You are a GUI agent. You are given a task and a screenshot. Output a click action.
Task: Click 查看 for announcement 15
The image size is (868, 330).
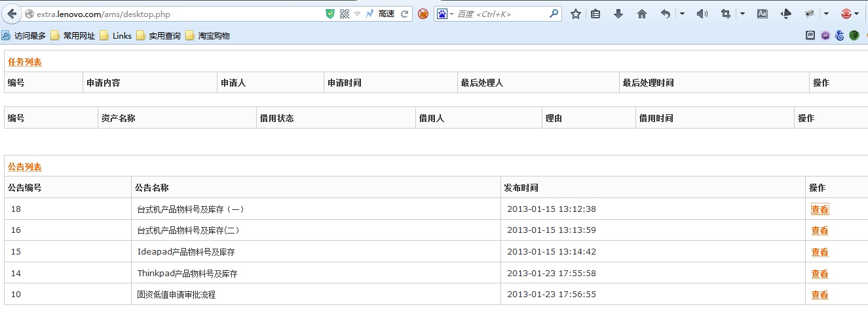(x=820, y=252)
